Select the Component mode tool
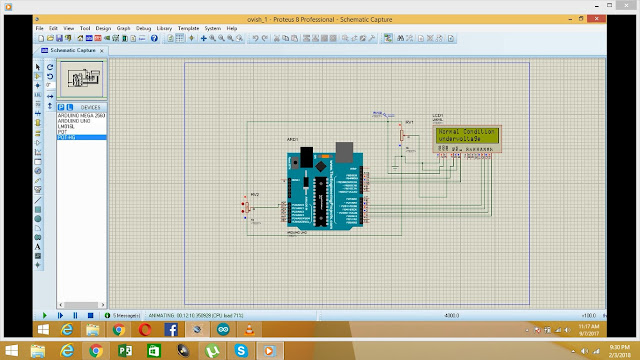 38,76
